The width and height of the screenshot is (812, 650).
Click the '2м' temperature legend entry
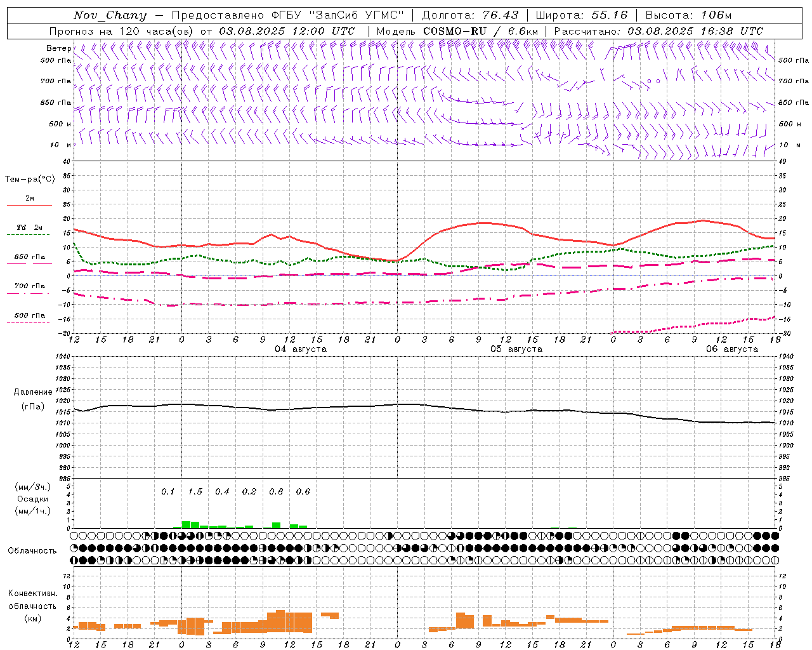click(30, 198)
